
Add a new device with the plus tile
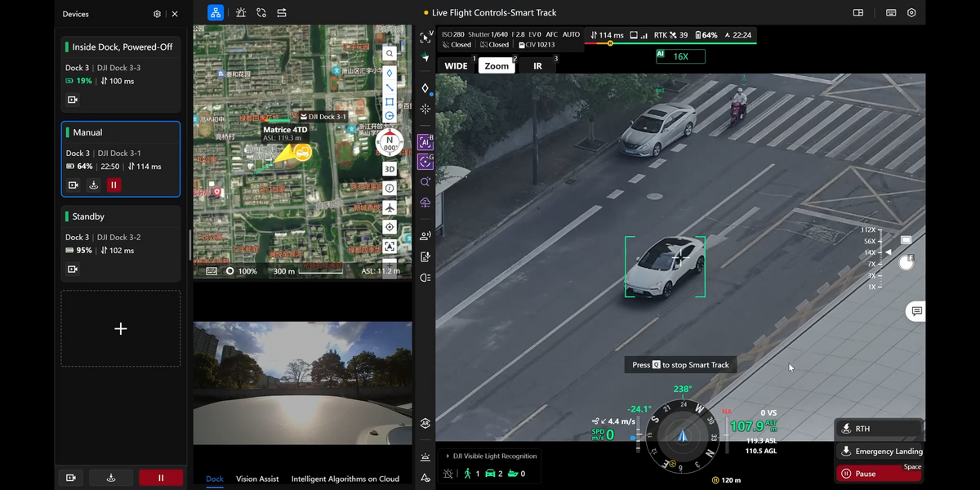(121, 328)
